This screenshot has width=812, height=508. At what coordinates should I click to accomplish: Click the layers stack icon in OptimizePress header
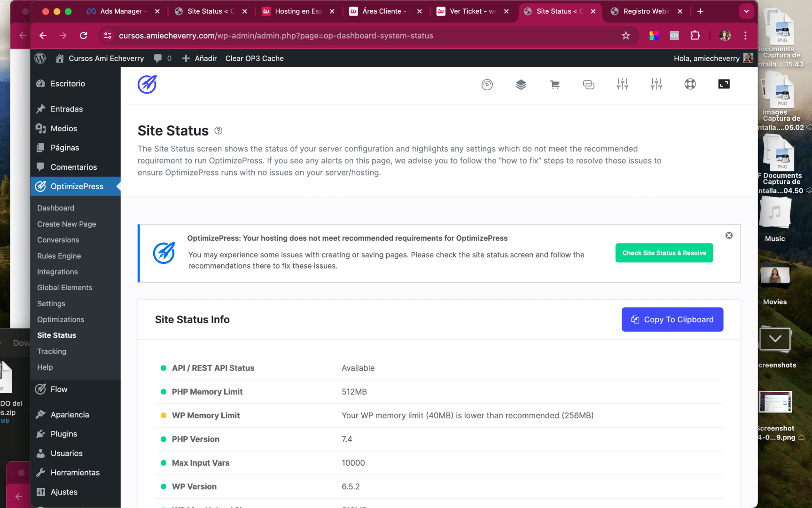(x=521, y=85)
